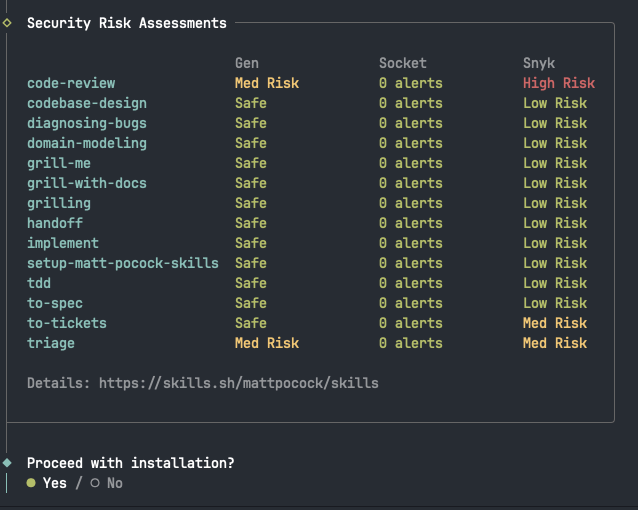The width and height of the screenshot is (638, 510).
Task: Click the Proceed with installation? prompt text
Action: click(131, 463)
